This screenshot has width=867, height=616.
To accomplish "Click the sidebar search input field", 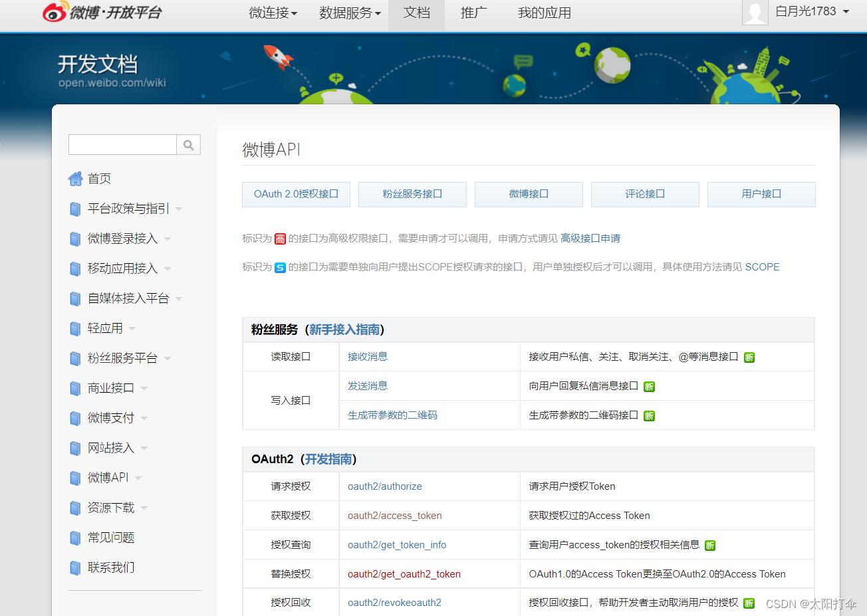I will 122,144.
